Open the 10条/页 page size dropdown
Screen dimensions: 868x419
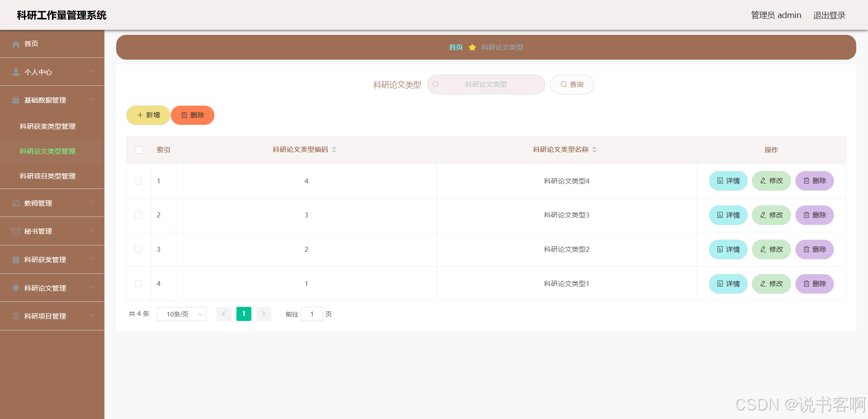[182, 314]
